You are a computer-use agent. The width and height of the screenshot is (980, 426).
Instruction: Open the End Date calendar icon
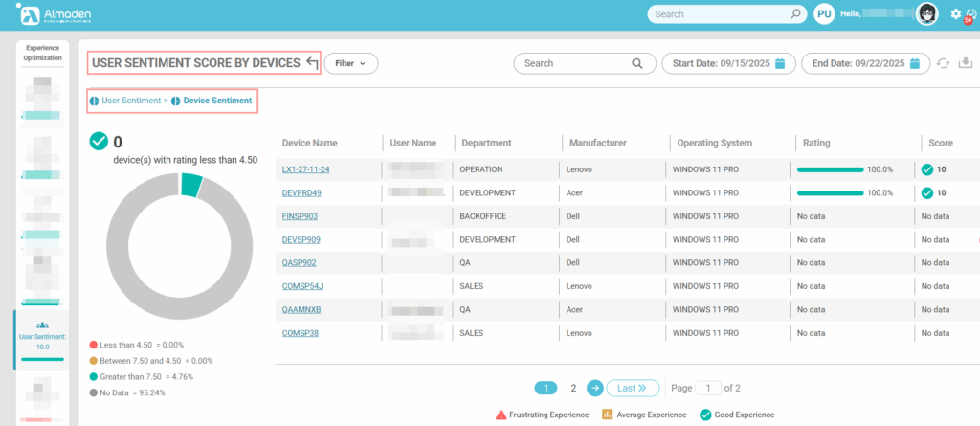(915, 64)
